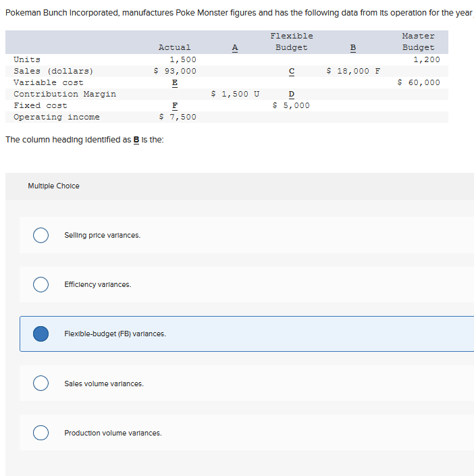The height and width of the screenshot is (476, 474).
Task: Select 'Flexible-budget (FB) variances' radio button
Action: coord(41,334)
